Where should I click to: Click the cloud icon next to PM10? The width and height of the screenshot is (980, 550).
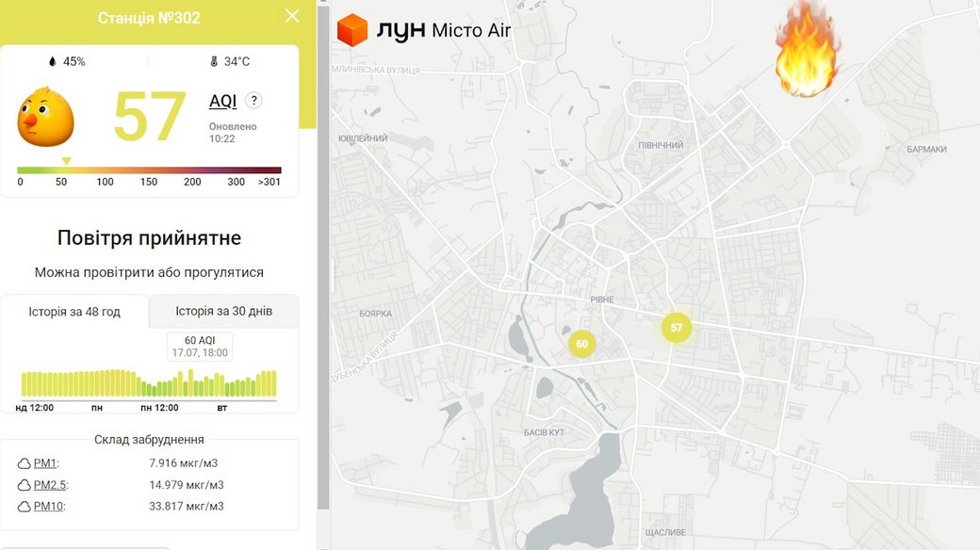(24, 507)
